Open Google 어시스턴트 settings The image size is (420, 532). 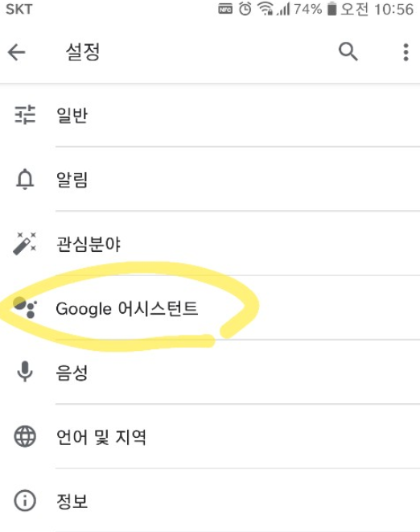[210, 307]
